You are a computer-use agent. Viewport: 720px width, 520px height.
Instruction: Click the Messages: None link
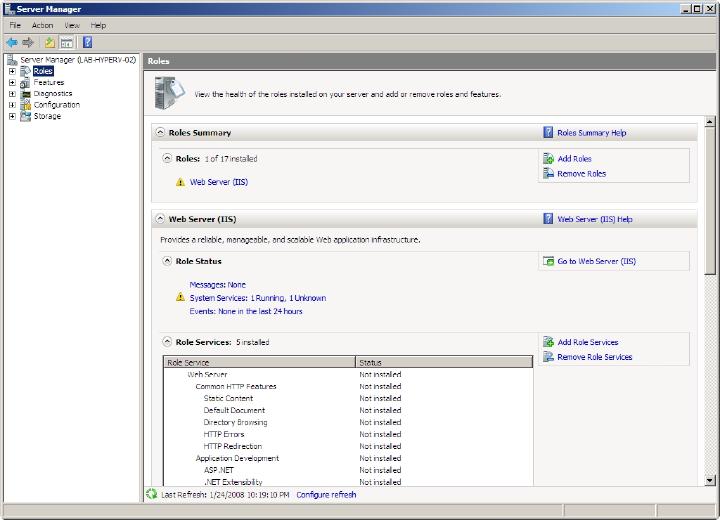[x=218, y=285]
